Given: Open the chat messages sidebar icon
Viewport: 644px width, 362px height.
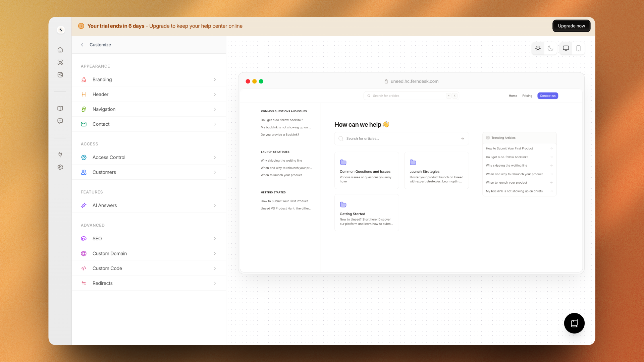Looking at the screenshot, I should click(60, 121).
